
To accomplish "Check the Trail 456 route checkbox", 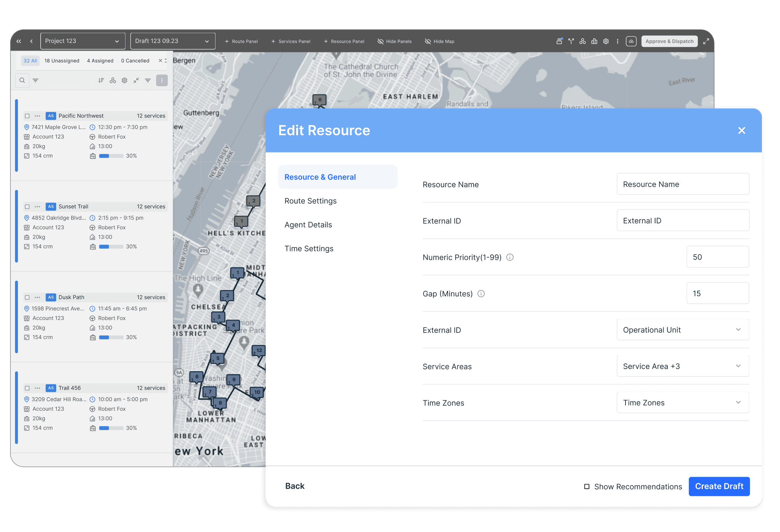I will click(x=27, y=388).
